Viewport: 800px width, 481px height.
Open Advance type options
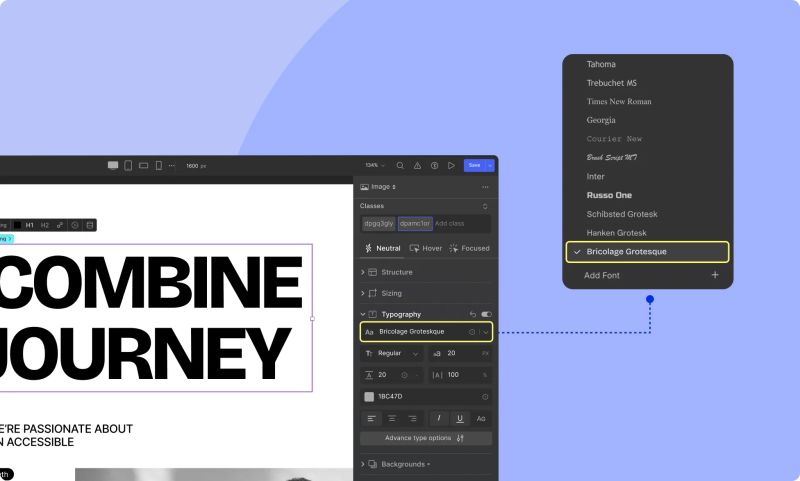(x=426, y=438)
